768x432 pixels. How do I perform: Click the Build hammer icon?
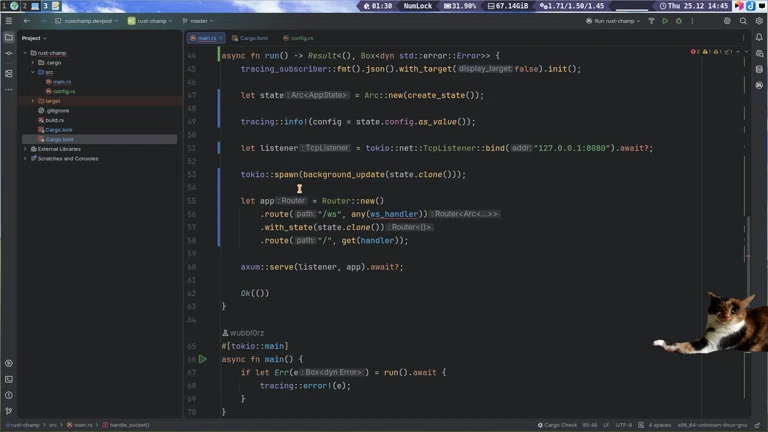click(x=651, y=21)
